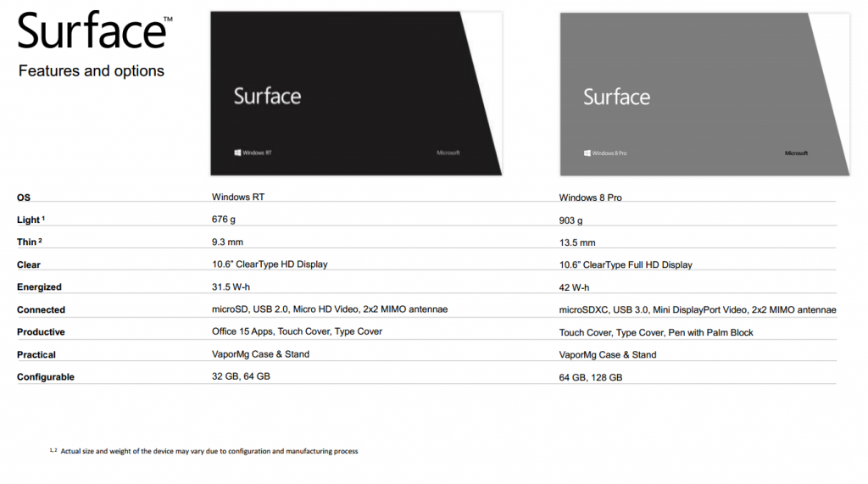Select the 'OS' row label
This screenshot has height=484, width=868.
pos(24,197)
